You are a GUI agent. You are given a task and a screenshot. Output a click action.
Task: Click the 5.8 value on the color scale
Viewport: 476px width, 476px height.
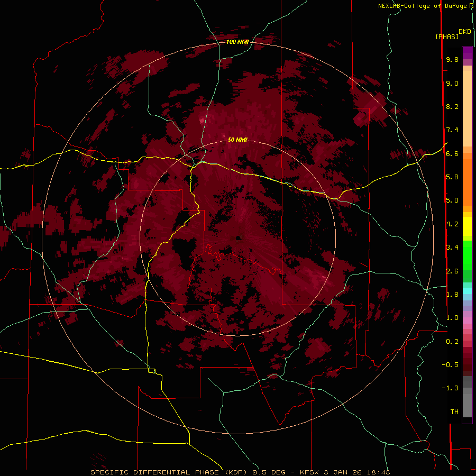click(x=452, y=177)
